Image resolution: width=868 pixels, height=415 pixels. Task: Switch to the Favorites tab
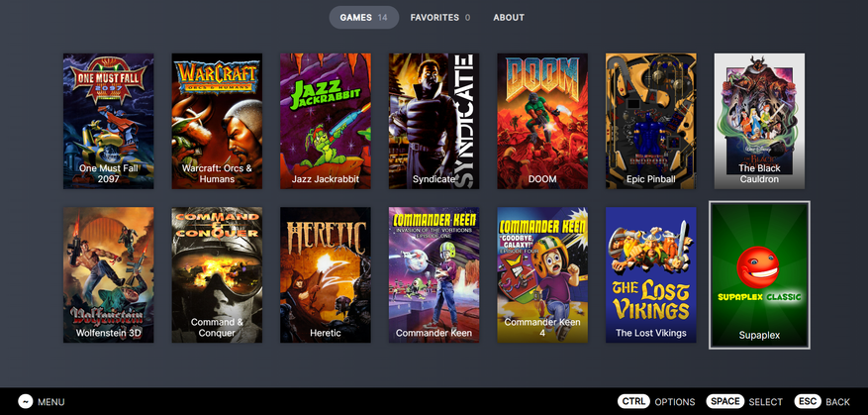440,17
